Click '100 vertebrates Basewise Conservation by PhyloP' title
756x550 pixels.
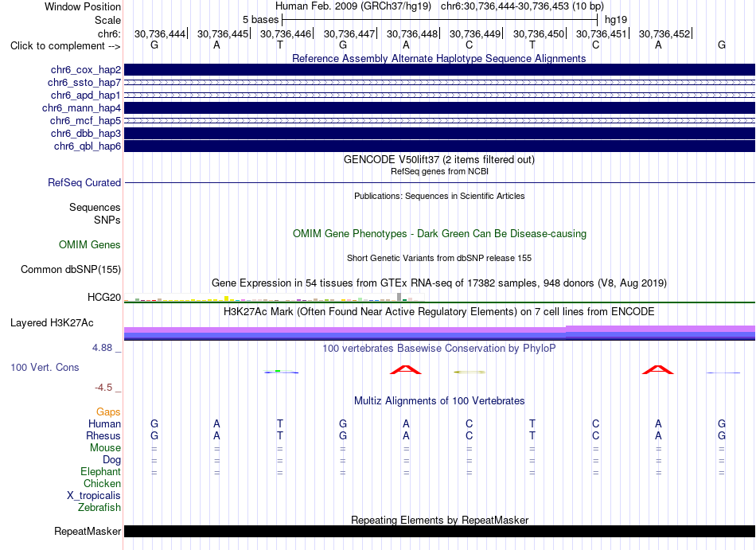pos(439,348)
